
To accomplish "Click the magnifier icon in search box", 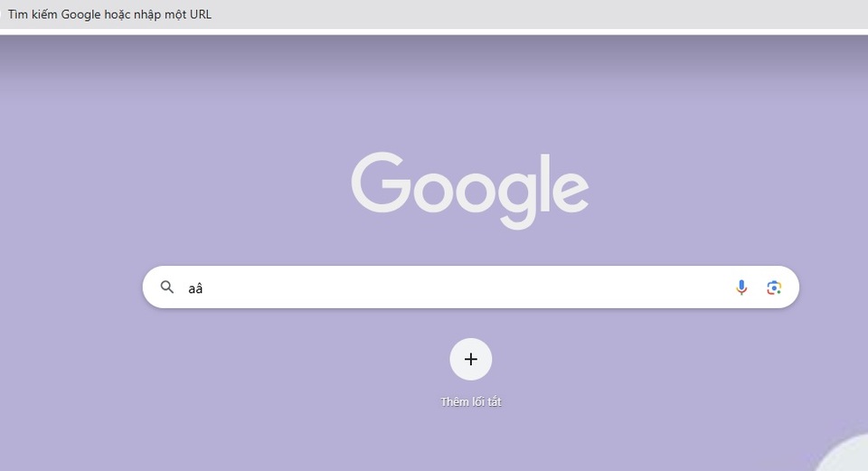I will click(166, 287).
